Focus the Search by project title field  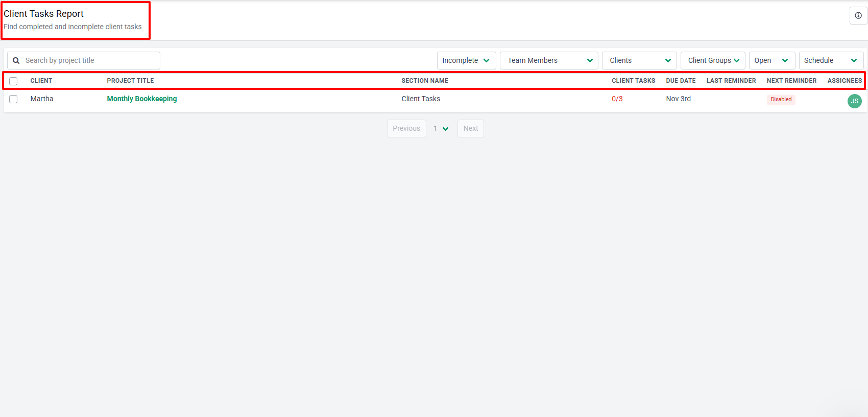coord(84,60)
